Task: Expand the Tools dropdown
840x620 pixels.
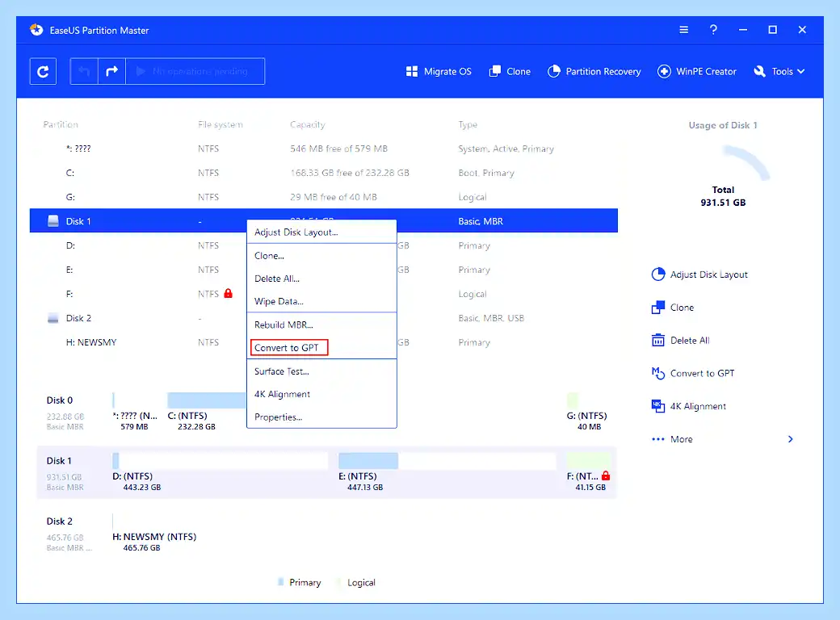Action: (779, 71)
